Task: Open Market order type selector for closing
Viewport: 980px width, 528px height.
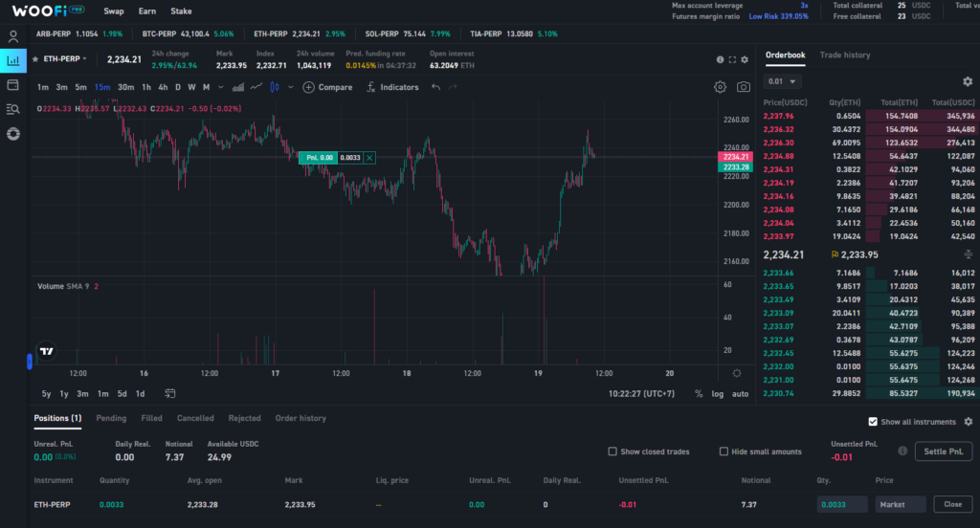Action: [x=900, y=504]
